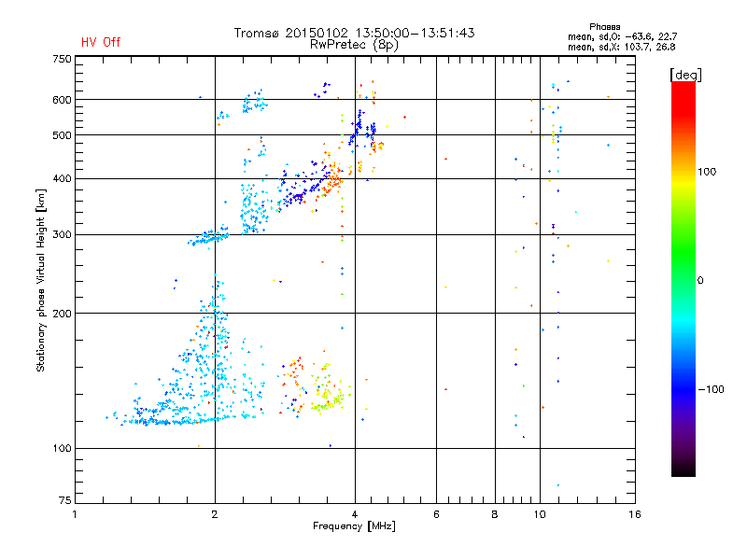Image resolution: width=747 pixels, height=560 pixels.
Task: Click the 'mean, sd,O: -63.6, 22.7' line
Action: tap(622, 36)
